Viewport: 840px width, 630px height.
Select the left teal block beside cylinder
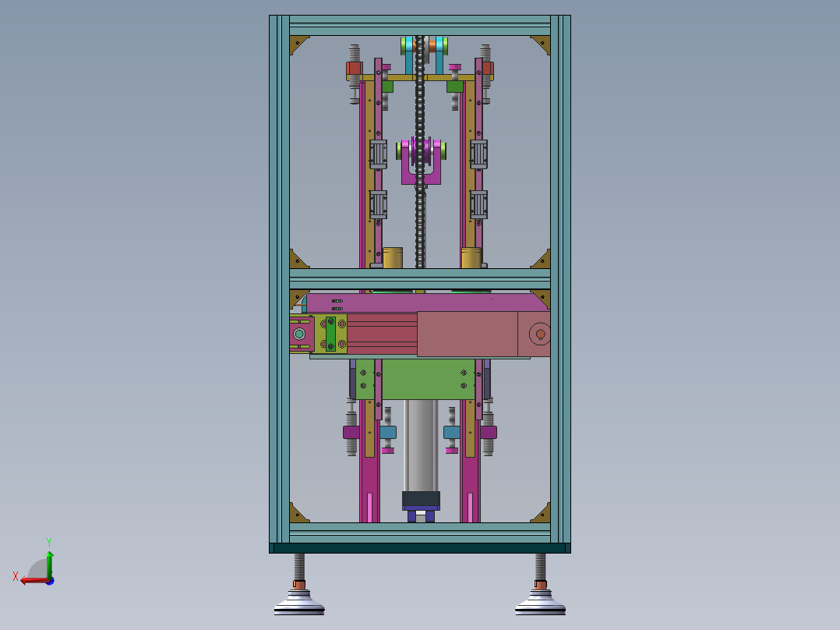coord(388,432)
